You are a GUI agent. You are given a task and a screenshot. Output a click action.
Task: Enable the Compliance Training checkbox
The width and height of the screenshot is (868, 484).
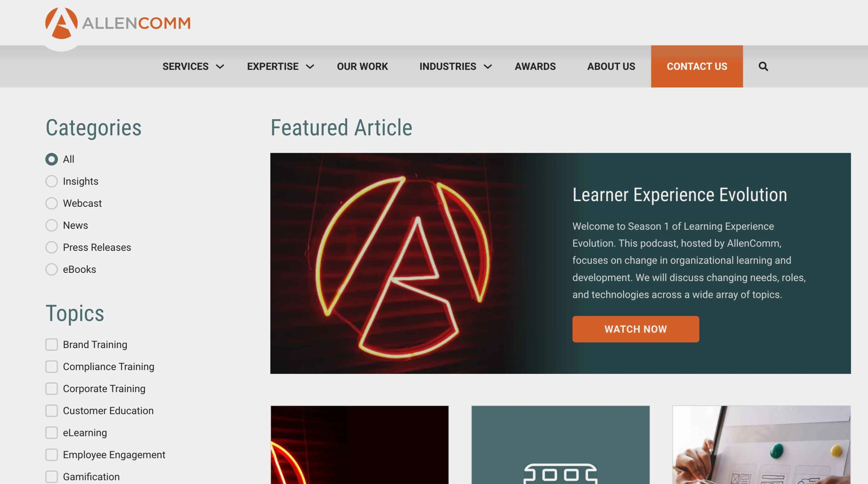(x=52, y=367)
